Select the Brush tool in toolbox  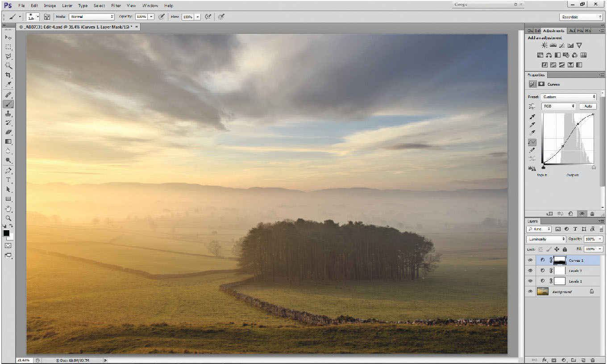coord(8,104)
